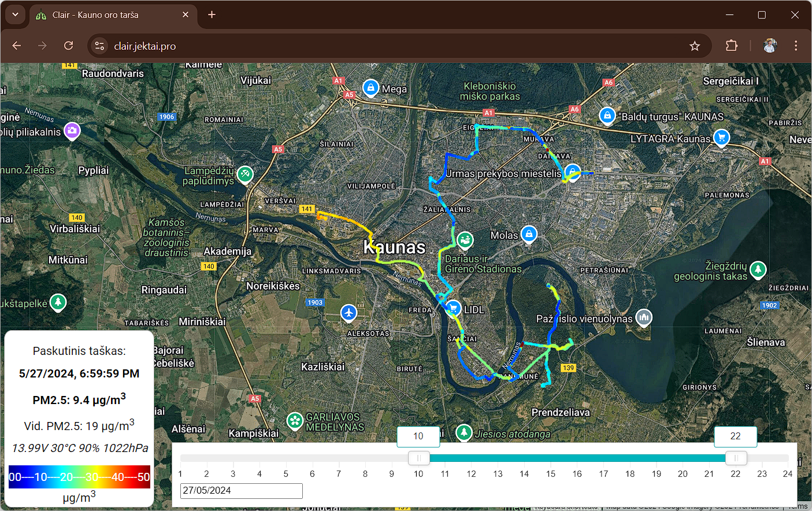This screenshot has width=812, height=511.
Task: Open a new browser tab
Action: tap(212, 14)
